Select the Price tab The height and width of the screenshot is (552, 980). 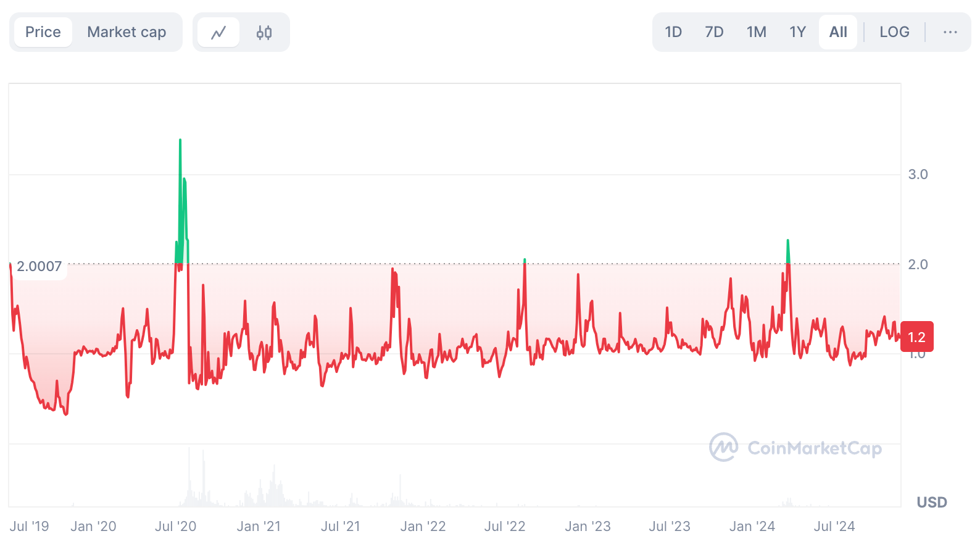coord(43,32)
